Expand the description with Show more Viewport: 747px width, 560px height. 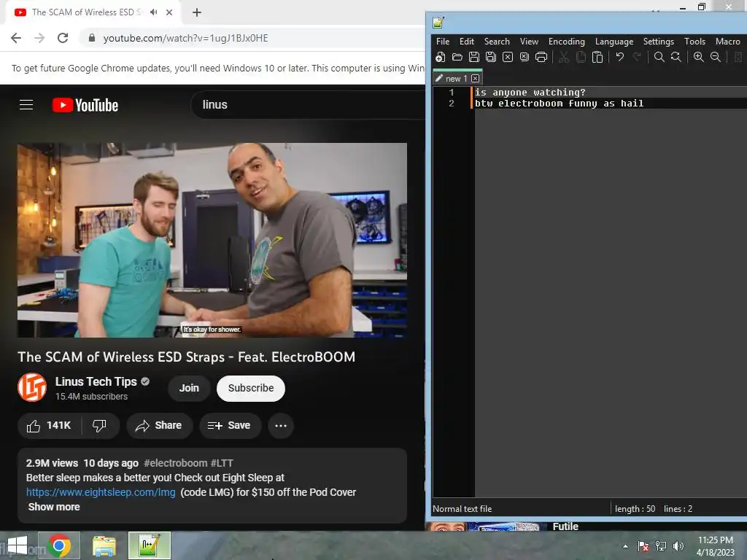point(54,507)
